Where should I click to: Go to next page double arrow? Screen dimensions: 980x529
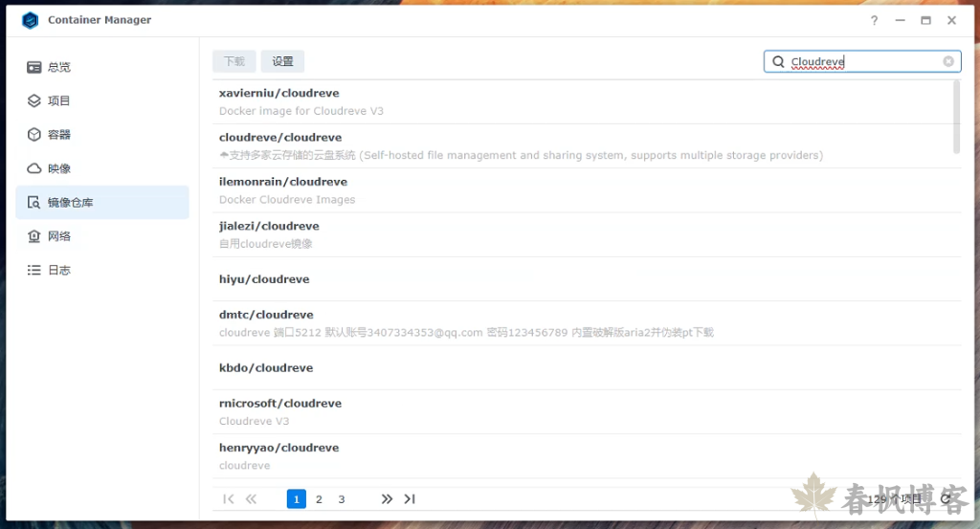tap(387, 499)
